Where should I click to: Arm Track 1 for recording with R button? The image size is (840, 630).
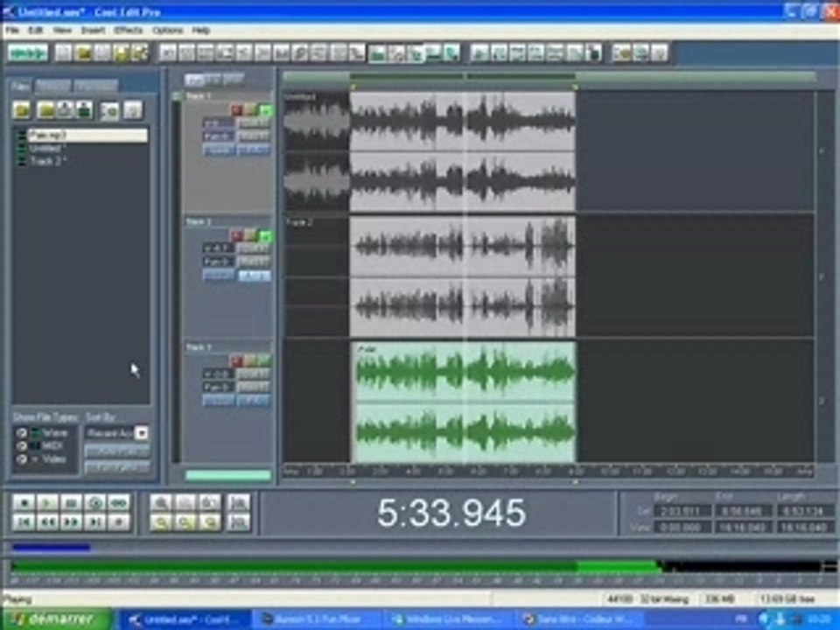(237, 110)
